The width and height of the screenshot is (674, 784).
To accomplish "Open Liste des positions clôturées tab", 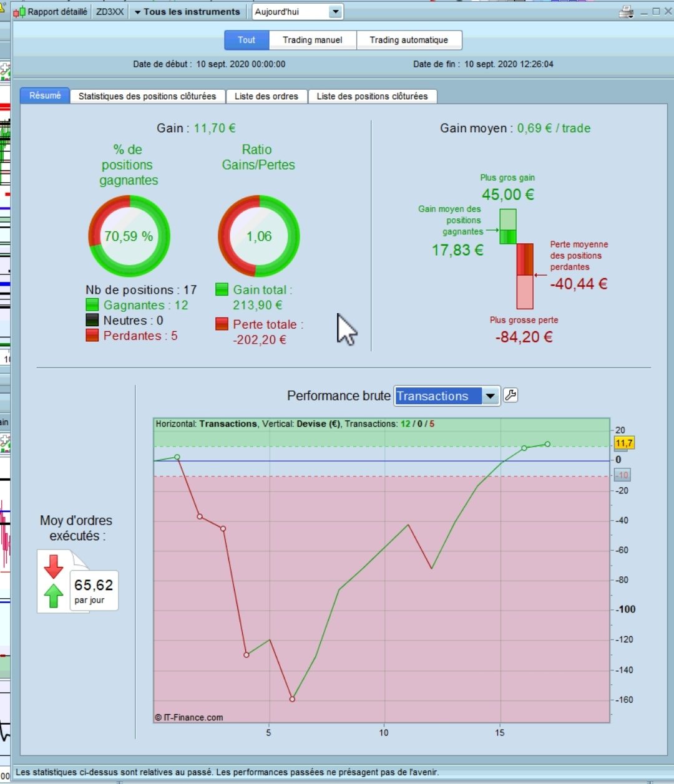I will [372, 96].
